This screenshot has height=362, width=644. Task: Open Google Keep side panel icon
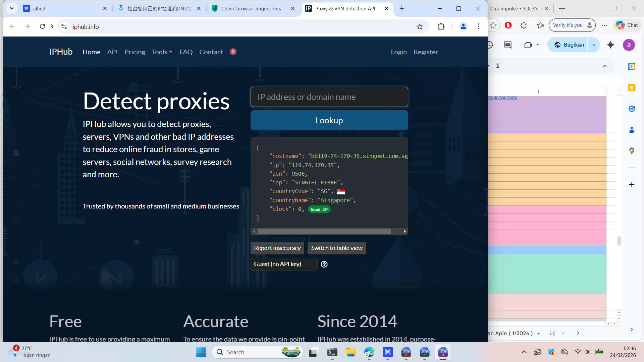(632, 88)
